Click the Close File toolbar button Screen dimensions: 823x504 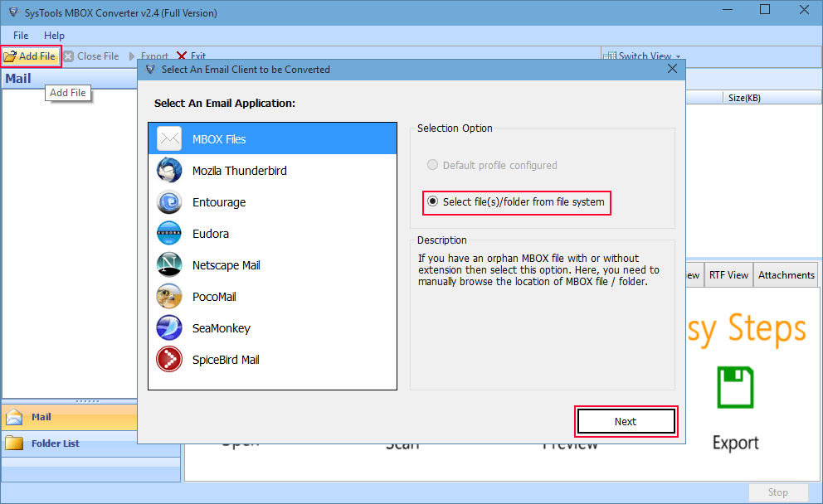91,56
